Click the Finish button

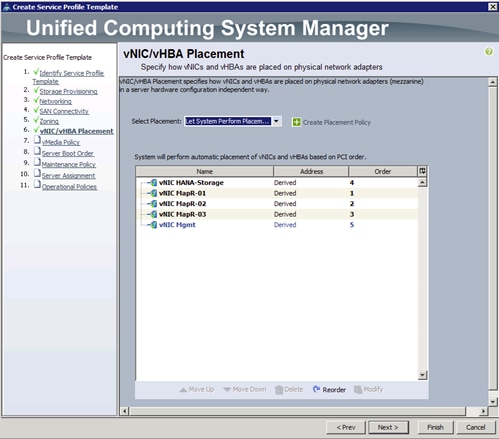(x=435, y=427)
